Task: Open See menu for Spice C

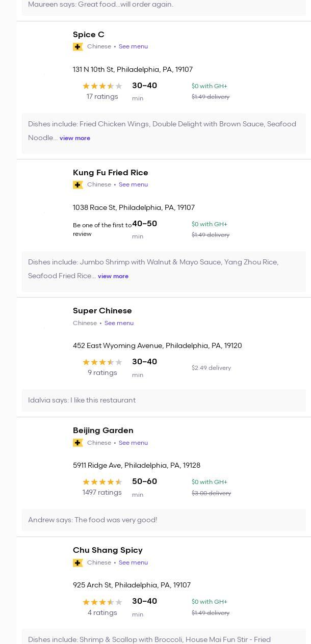Action: coord(133,46)
